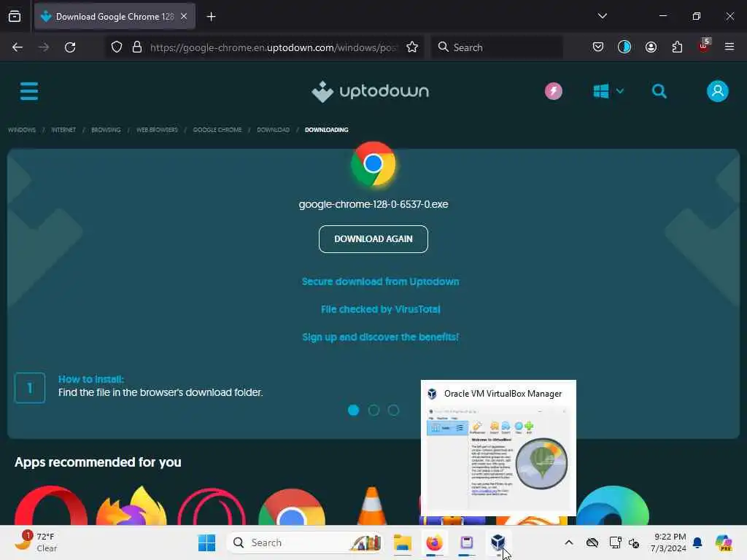Show hidden system tray icons
747x560 pixels.
click(x=569, y=542)
